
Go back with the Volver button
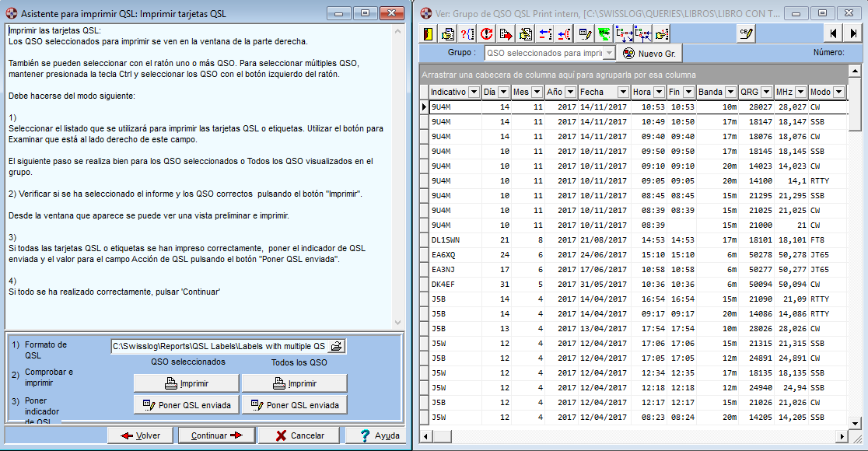pos(140,435)
